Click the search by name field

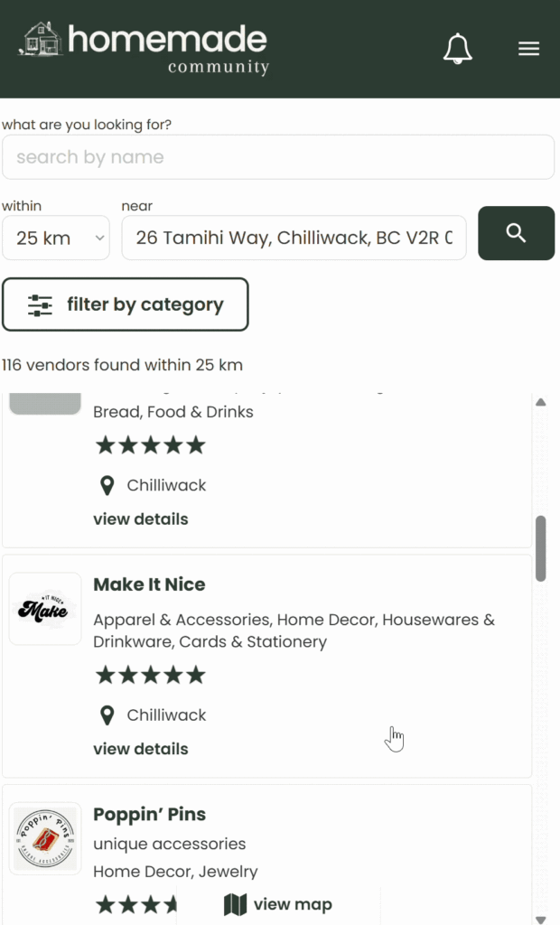tap(278, 157)
